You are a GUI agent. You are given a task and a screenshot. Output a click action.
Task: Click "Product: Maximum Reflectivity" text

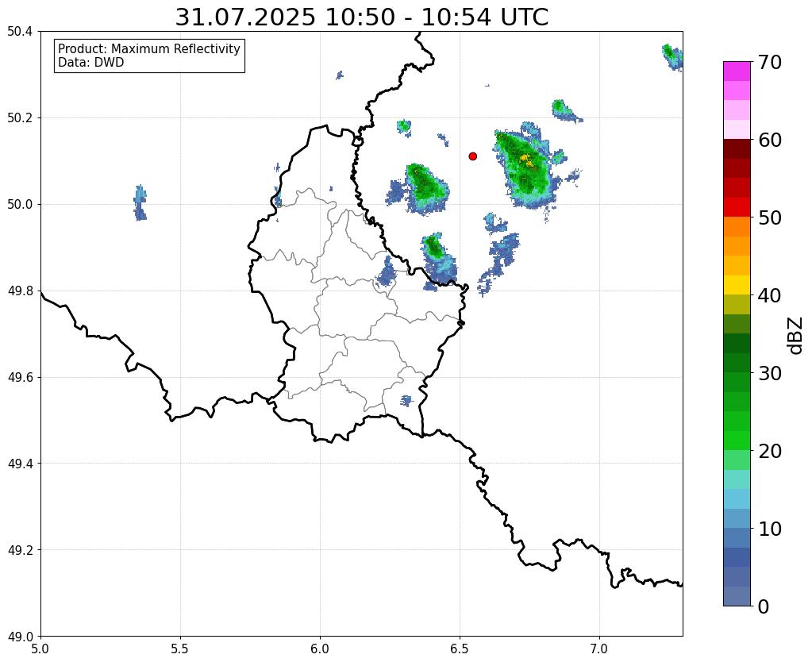tap(149, 48)
